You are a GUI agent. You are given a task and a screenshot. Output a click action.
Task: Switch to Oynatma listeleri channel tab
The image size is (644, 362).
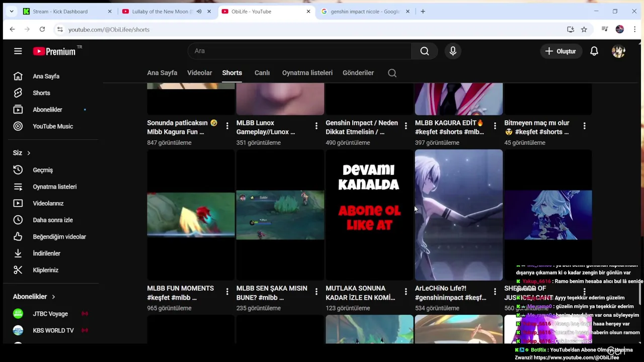307,73
